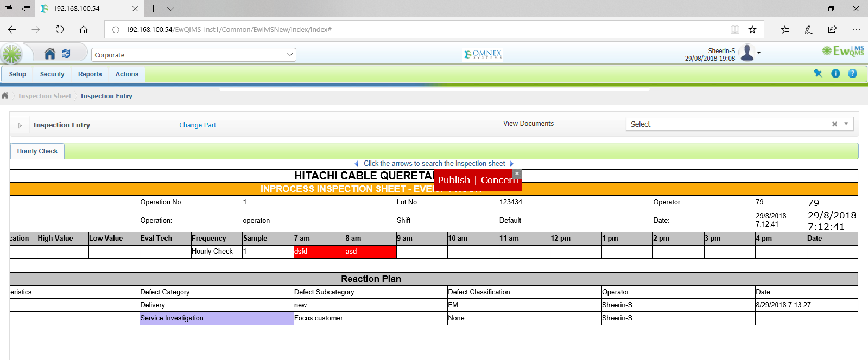
Task: Click the empty 9 am cell
Action: coord(422,252)
